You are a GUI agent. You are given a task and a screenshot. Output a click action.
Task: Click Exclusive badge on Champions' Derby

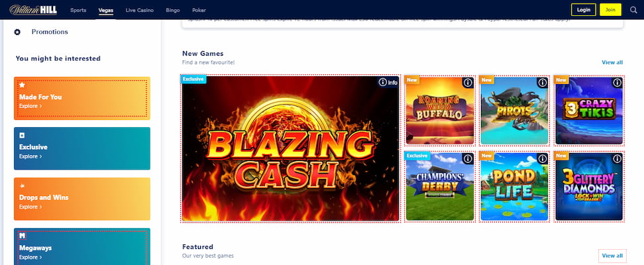[417, 156]
